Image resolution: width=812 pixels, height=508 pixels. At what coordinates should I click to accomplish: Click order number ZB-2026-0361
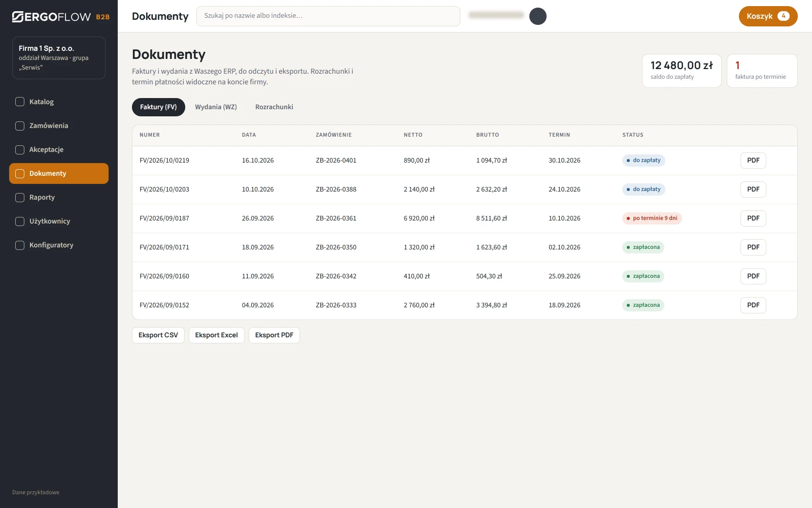coord(336,218)
